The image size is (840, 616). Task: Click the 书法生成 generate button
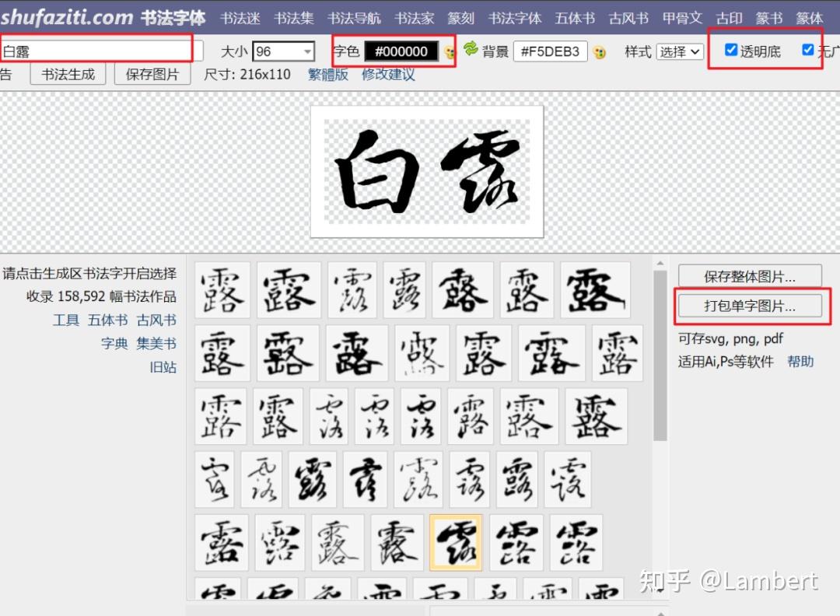(x=68, y=74)
